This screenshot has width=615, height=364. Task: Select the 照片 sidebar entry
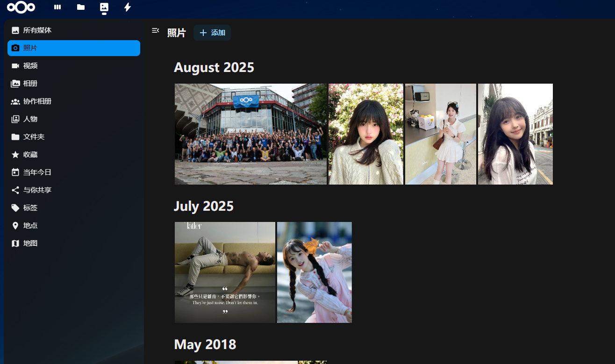[74, 48]
